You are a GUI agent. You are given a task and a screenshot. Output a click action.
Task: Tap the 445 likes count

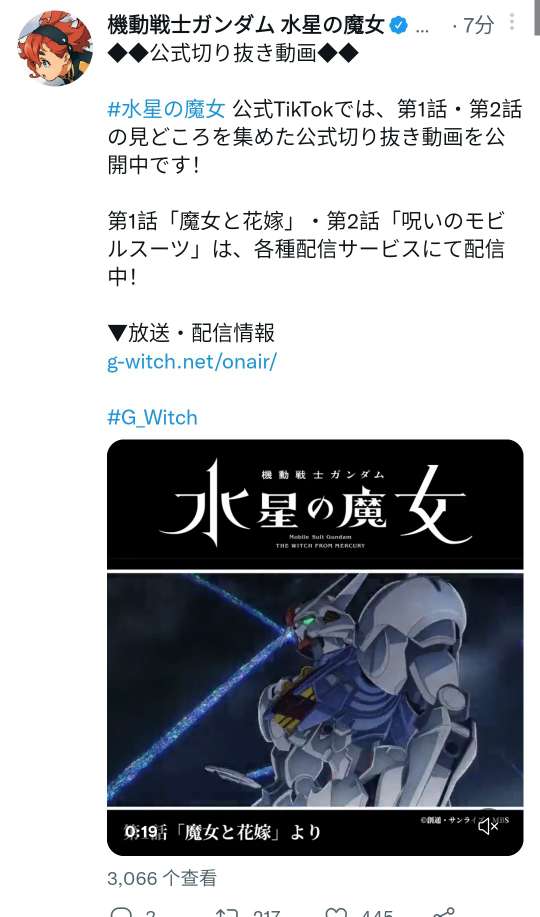[377, 912]
